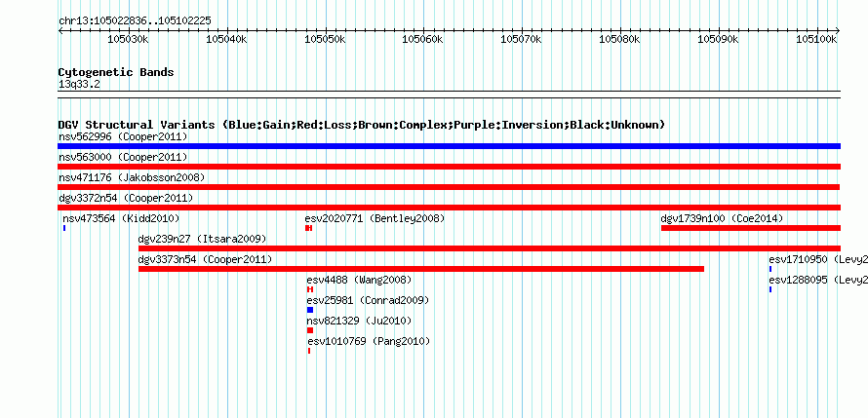This screenshot has height=418, width=868.
Task: Click the red dgv3372n54 loss bar
Action: click(x=449, y=208)
